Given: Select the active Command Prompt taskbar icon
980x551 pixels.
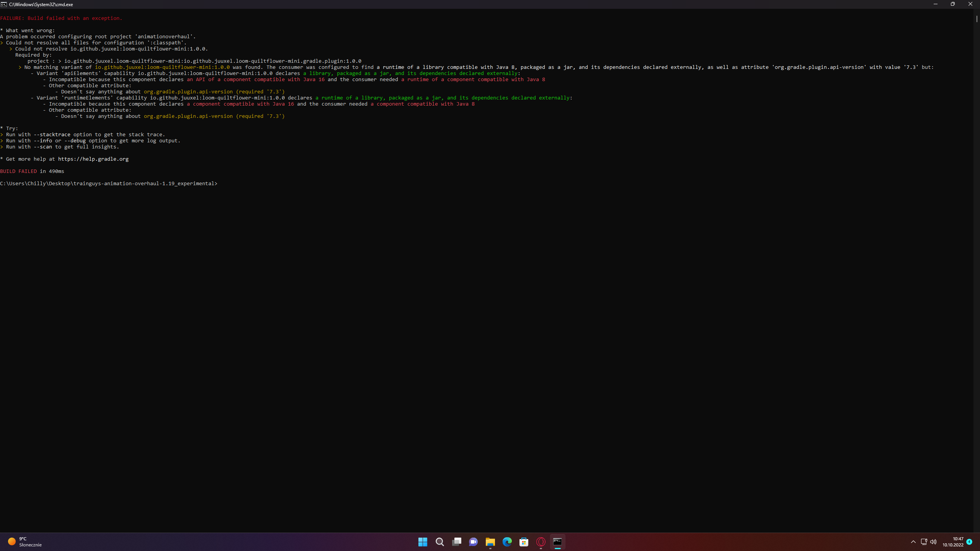Looking at the screenshot, I should click(x=557, y=542).
